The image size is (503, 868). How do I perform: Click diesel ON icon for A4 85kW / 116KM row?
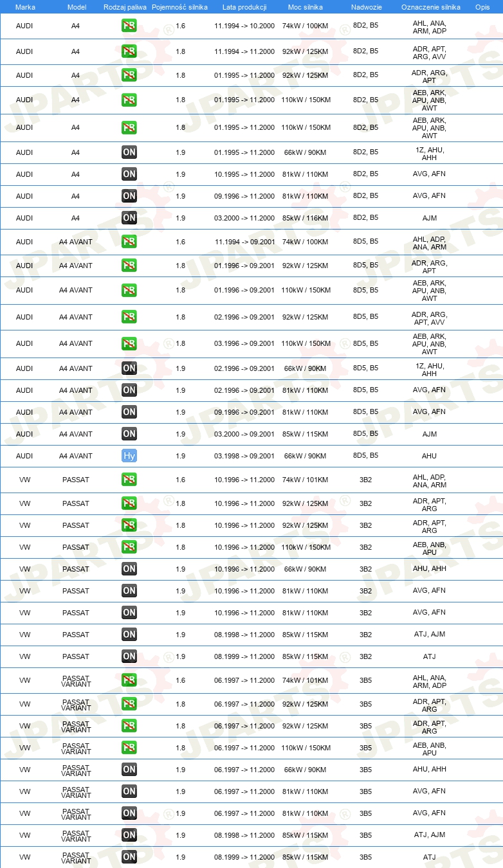129,218
